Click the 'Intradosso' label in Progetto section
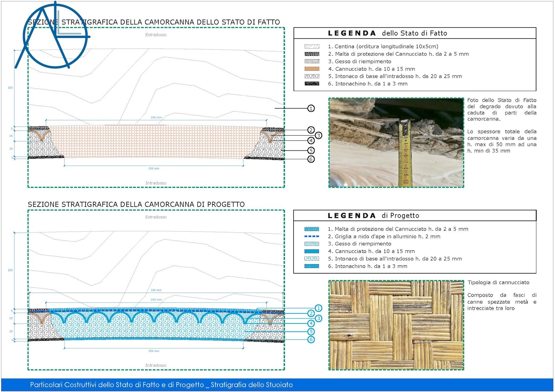This screenshot has width=555, height=392. coord(156,366)
